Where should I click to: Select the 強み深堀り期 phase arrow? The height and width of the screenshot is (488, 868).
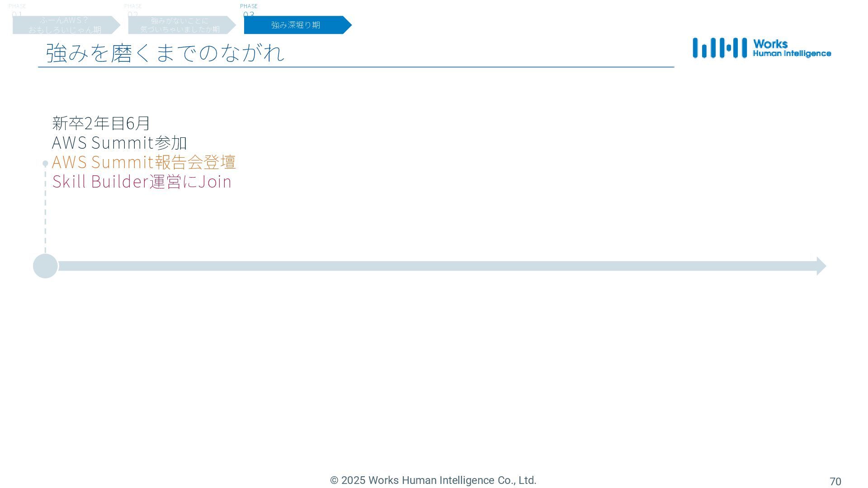click(x=298, y=25)
